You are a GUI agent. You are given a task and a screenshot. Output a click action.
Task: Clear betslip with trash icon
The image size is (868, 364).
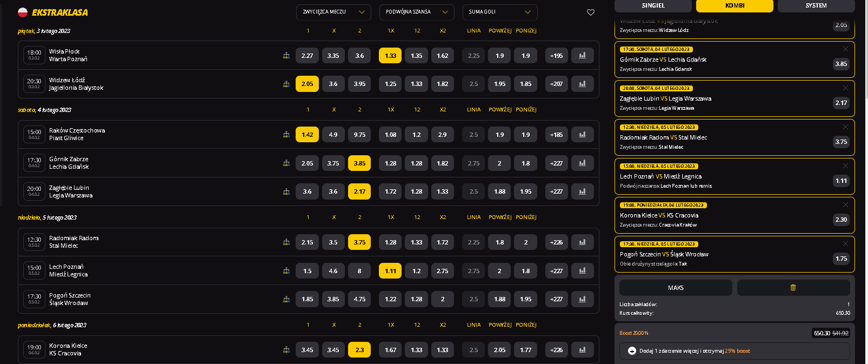pyautogui.click(x=793, y=288)
